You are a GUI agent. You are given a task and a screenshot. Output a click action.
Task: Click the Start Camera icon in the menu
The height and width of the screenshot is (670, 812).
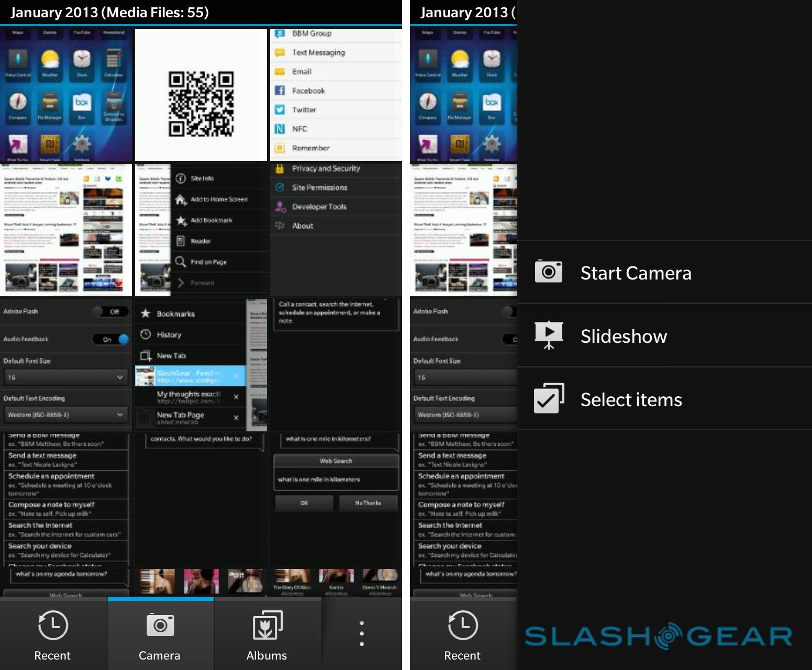click(x=548, y=272)
